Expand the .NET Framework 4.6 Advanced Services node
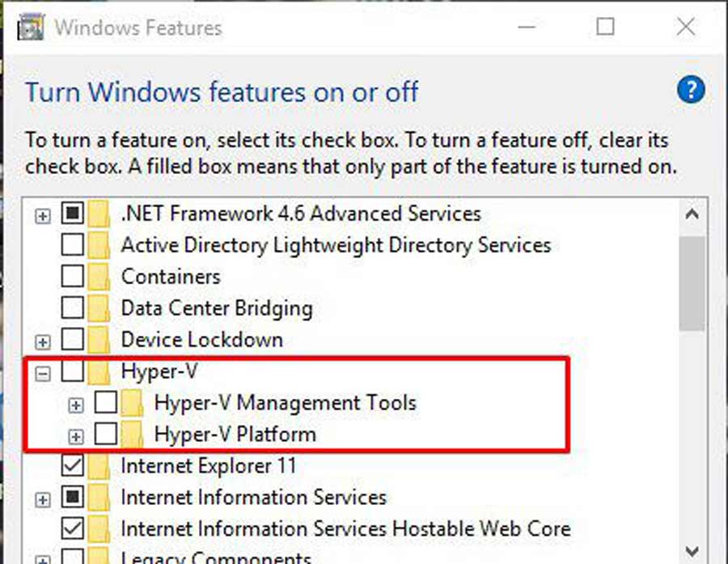This screenshot has height=564, width=728. coord(43,215)
